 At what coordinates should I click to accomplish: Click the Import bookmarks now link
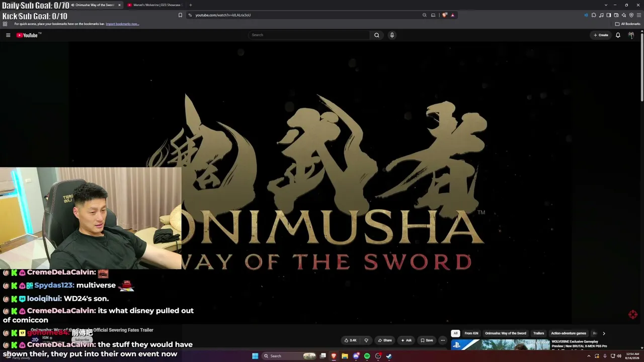pos(122,24)
